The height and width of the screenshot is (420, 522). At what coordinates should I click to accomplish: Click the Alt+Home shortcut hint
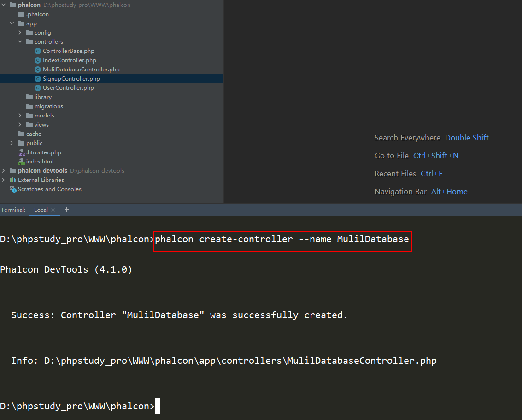tap(449, 192)
